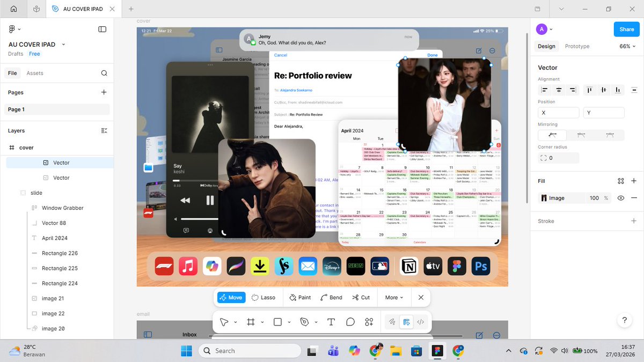This screenshot has width=644, height=362.
Task: Select the Comment tool
Action: 350,322
